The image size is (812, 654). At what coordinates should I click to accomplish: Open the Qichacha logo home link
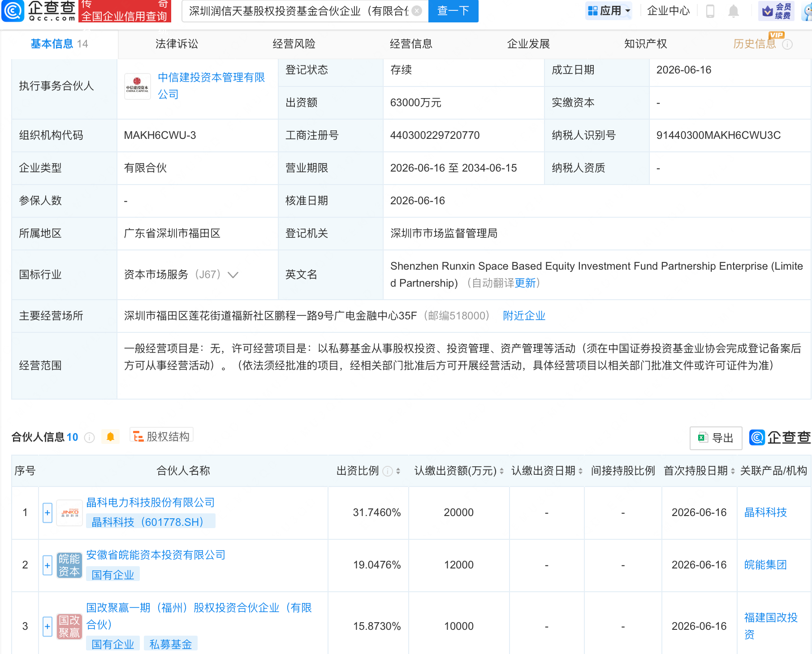coord(39,11)
